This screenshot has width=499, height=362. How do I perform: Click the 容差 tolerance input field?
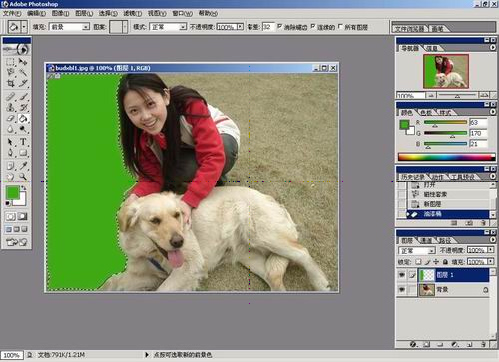267,27
